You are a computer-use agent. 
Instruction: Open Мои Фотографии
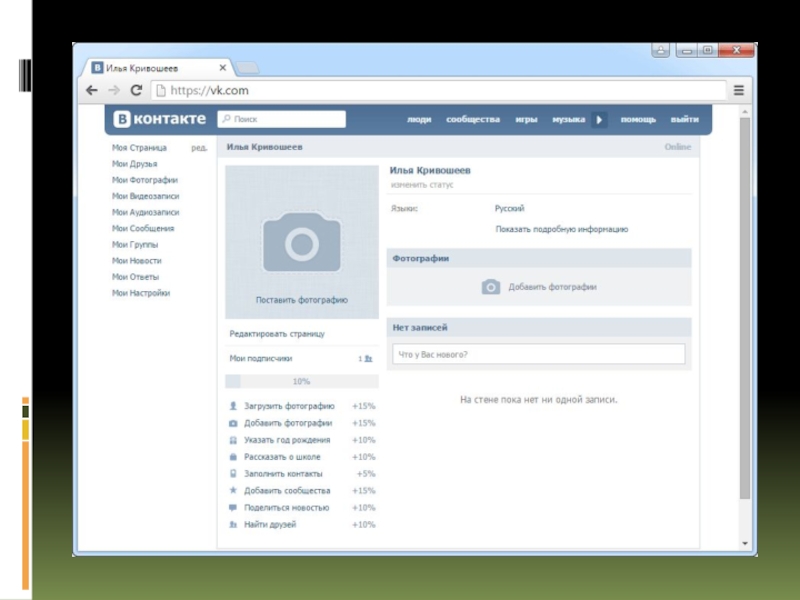[145, 180]
